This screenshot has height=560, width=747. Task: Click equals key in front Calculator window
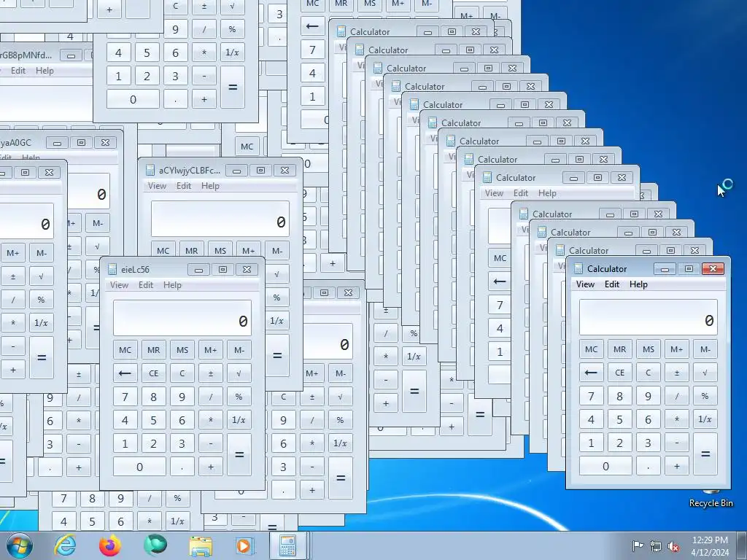(x=705, y=454)
